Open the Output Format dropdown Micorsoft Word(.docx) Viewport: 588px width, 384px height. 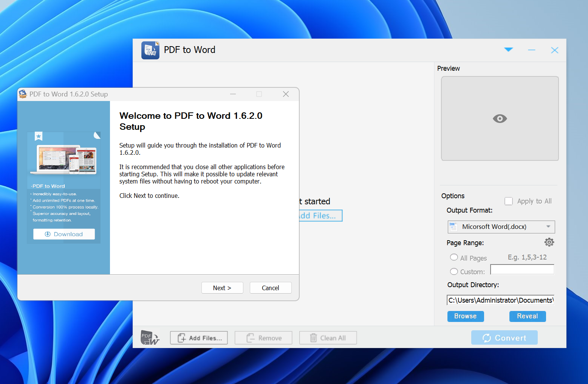[x=501, y=227]
